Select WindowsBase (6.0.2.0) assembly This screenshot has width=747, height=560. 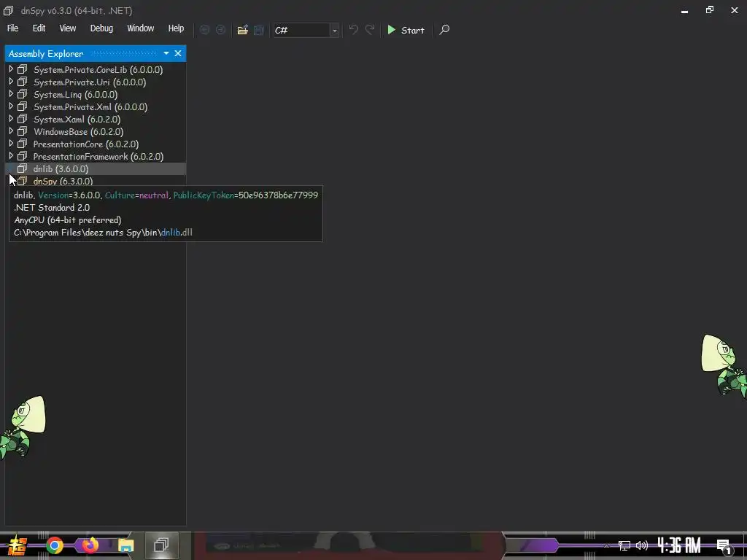pyautogui.click(x=78, y=131)
